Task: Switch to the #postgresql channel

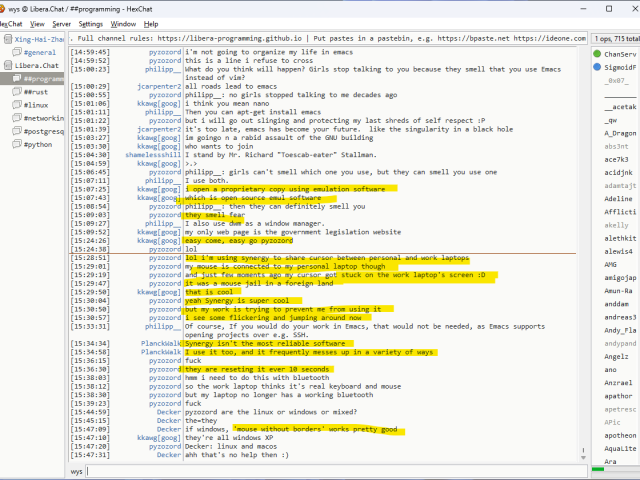Action: (x=44, y=130)
